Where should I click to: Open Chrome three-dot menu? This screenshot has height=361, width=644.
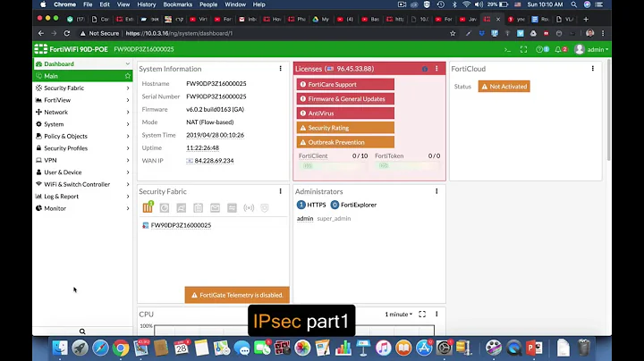coord(603,33)
